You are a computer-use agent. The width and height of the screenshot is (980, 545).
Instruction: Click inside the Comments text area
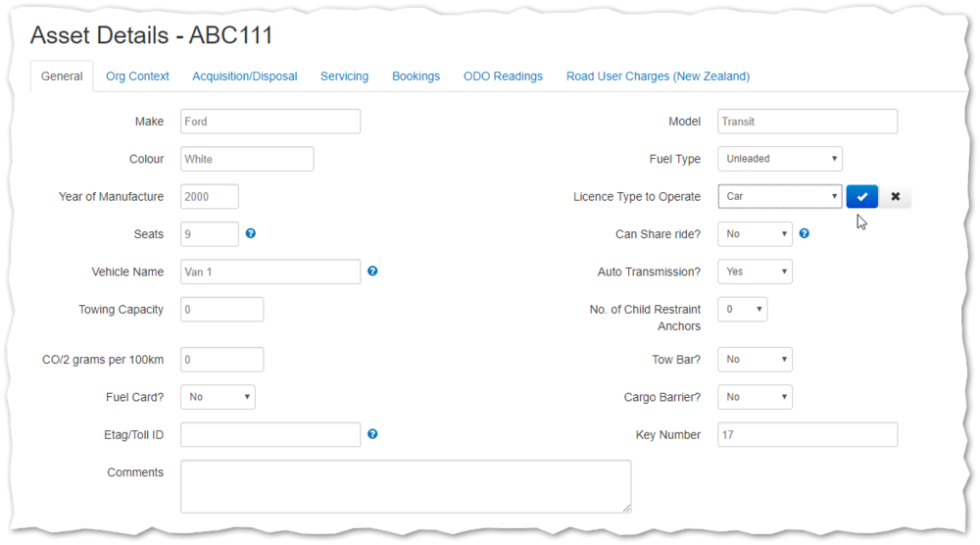pyautogui.click(x=406, y=487)
